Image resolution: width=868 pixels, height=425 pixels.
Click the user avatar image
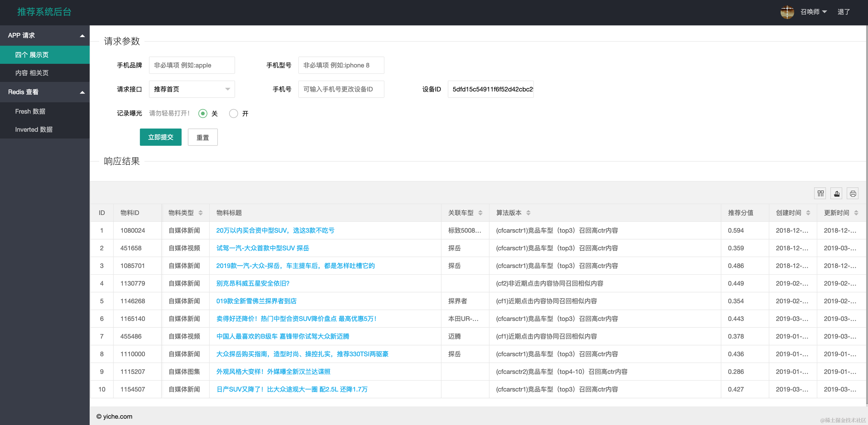click(x=787, y=12)
